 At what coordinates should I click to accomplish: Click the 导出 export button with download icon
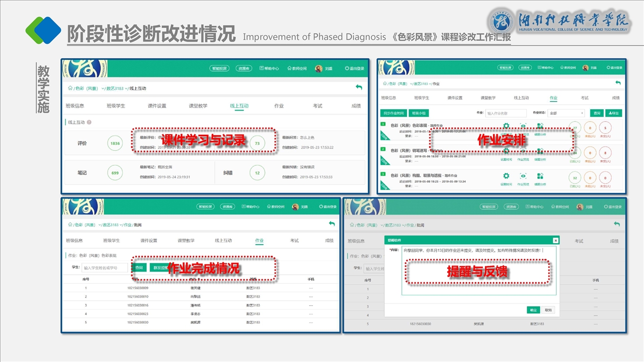coord(613,113)
